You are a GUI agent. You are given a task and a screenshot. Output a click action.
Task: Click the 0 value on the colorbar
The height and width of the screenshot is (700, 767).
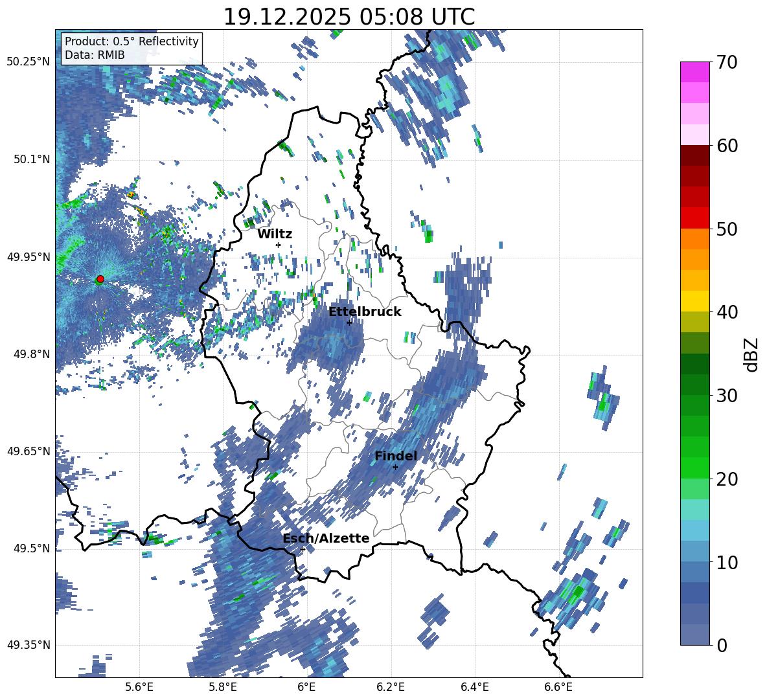(722, 645)
